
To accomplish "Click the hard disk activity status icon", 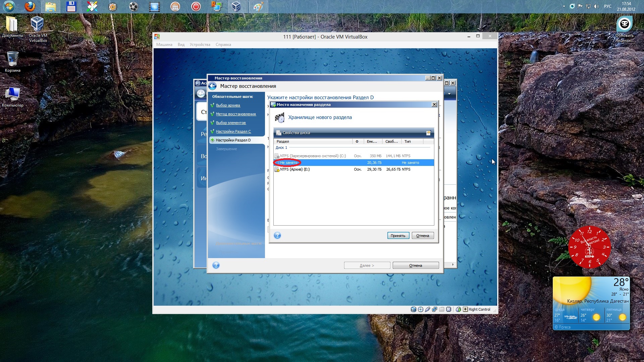I will tap(414, 309).
